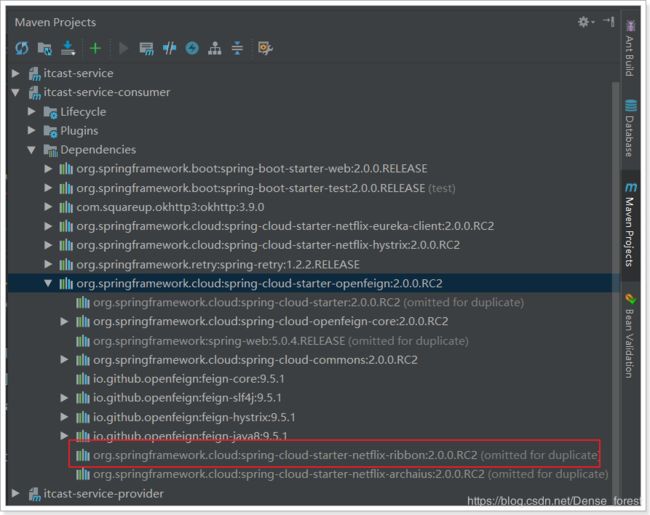Screen dimensions: 650x515
Task: Select spring-cloud-commons:2.0.0.RC2 row
Action: 309,360
